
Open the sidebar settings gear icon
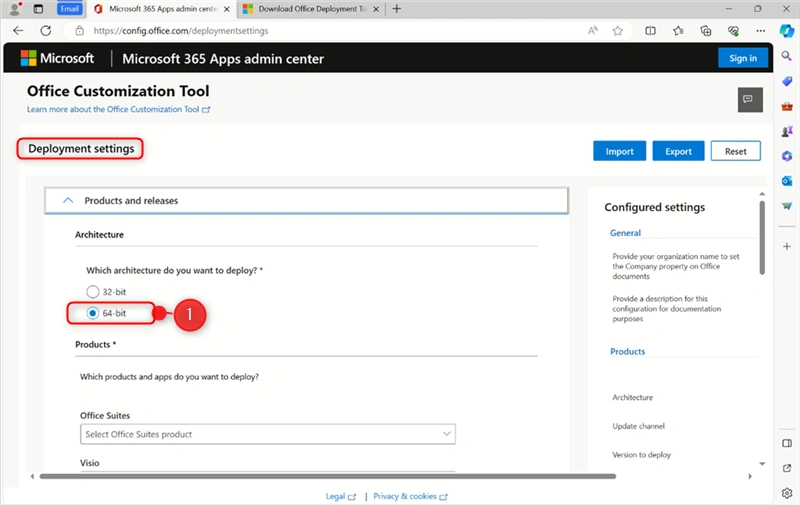tap(787, 493)
